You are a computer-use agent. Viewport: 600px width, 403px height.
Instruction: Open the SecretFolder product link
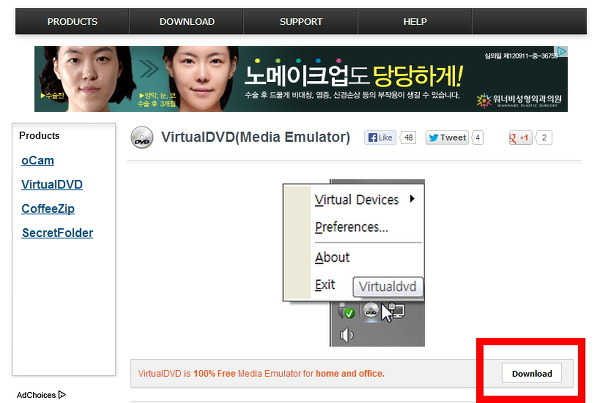coord(57,233)
